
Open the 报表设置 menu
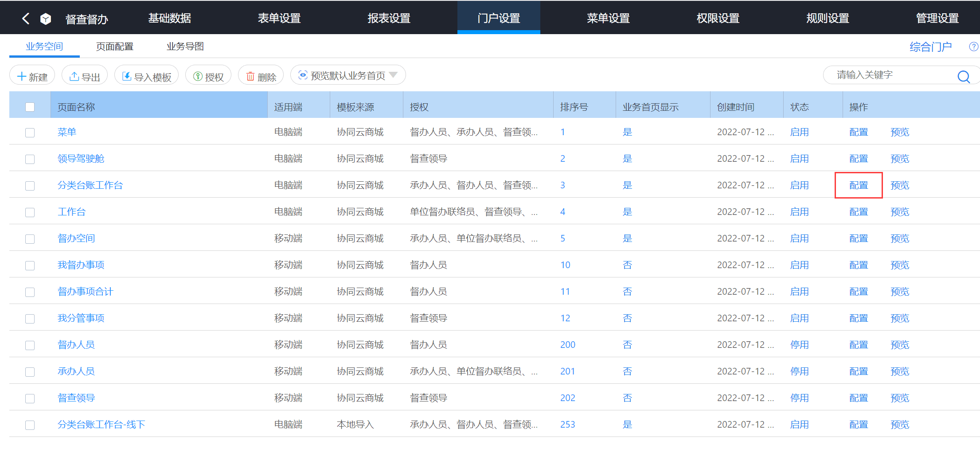[x=389, y=18]
